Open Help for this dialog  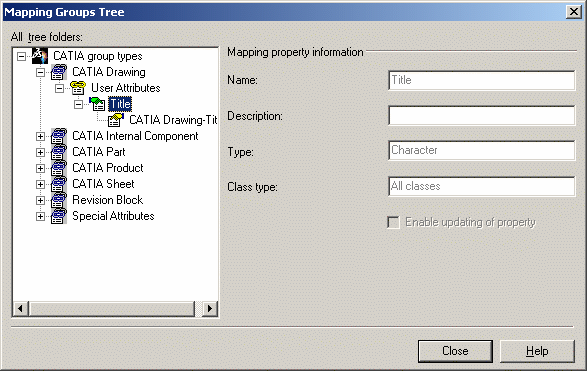[x=537, y=351]
